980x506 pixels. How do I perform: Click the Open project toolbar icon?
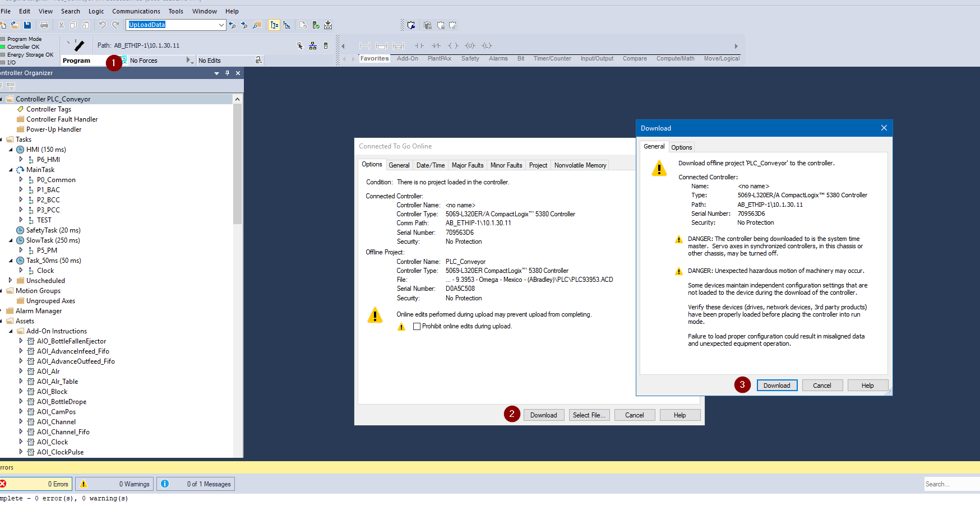pos(15,25)
